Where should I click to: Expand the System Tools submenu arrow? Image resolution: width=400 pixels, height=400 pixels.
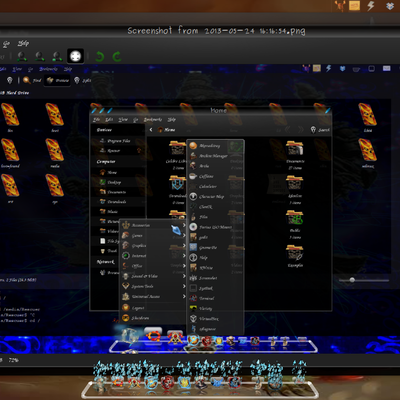click(184, 286)
